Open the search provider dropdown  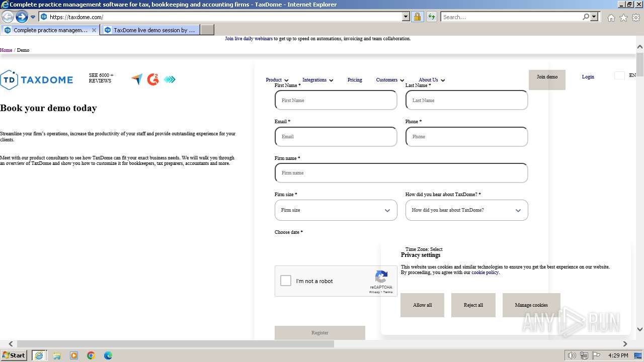(594, 17)
